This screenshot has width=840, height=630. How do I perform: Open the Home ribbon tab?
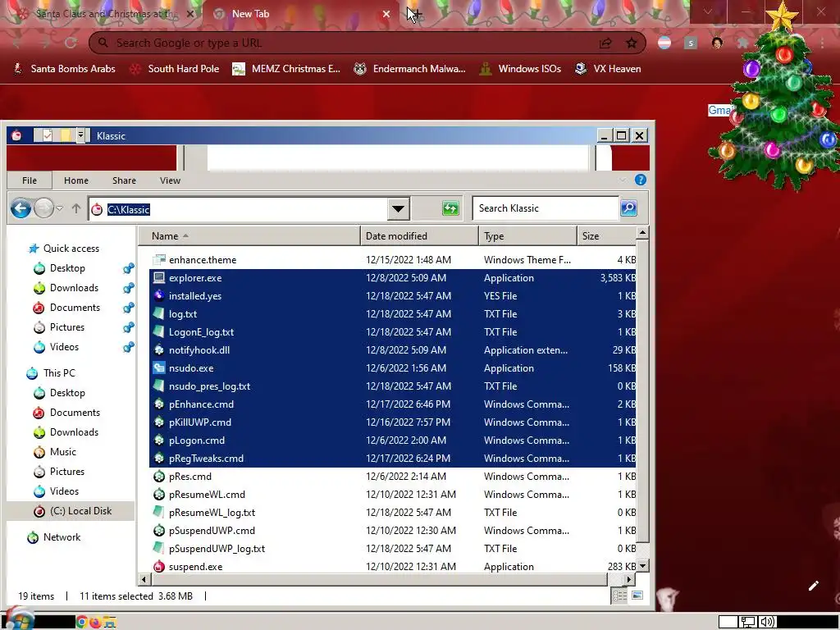pos(76,180)
